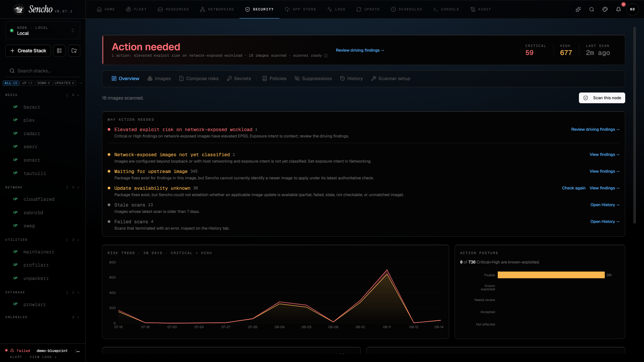Open History link for Failed scans
644x362 pixels.
(x=605, y=222)
